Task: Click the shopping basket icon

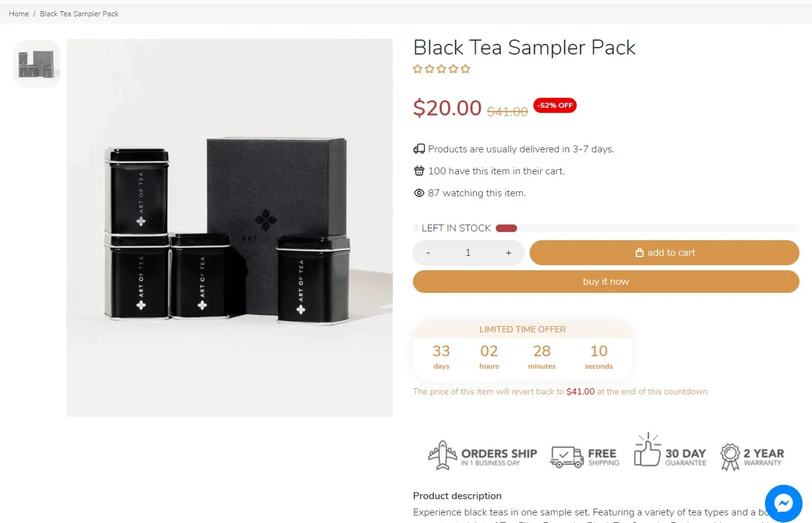Action: (x=419, y=171)
